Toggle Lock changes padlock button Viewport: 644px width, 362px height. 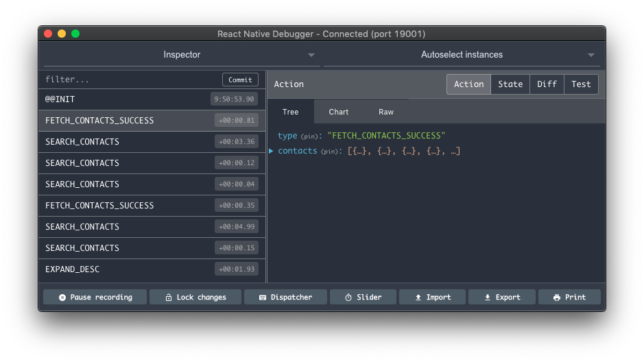[195, 297]
